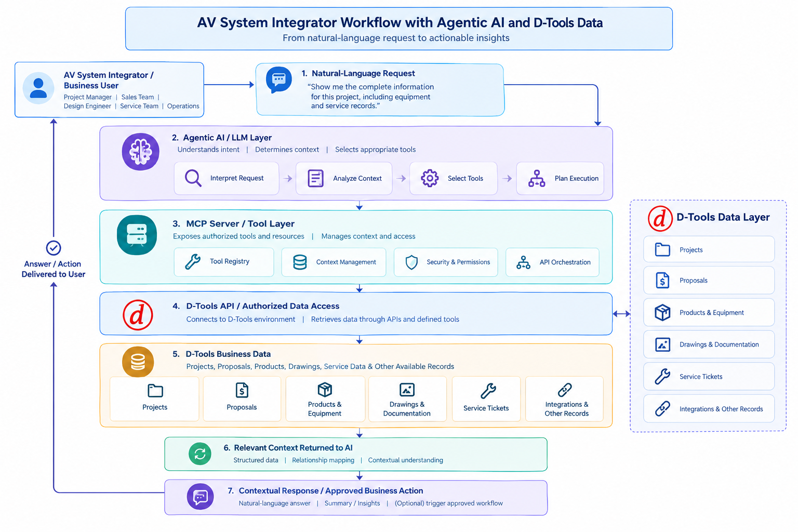Click '(Optional) trigger approved workflow' text
Screen dimensions: 798x532
pos(449,503)
